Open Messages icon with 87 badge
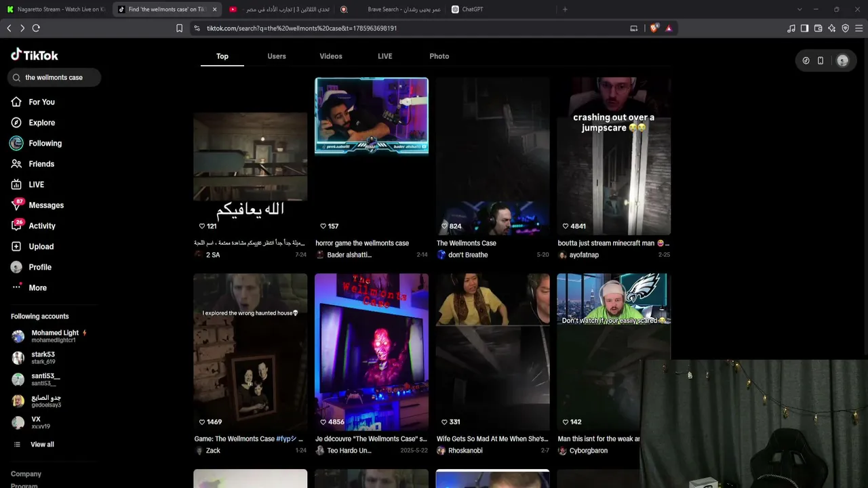 [x=16, y=205]
